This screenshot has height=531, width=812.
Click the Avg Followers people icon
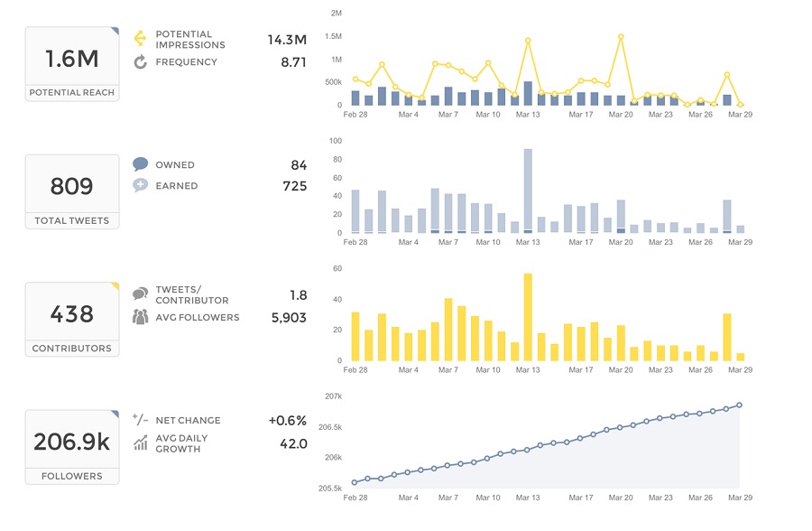point(141,316)
